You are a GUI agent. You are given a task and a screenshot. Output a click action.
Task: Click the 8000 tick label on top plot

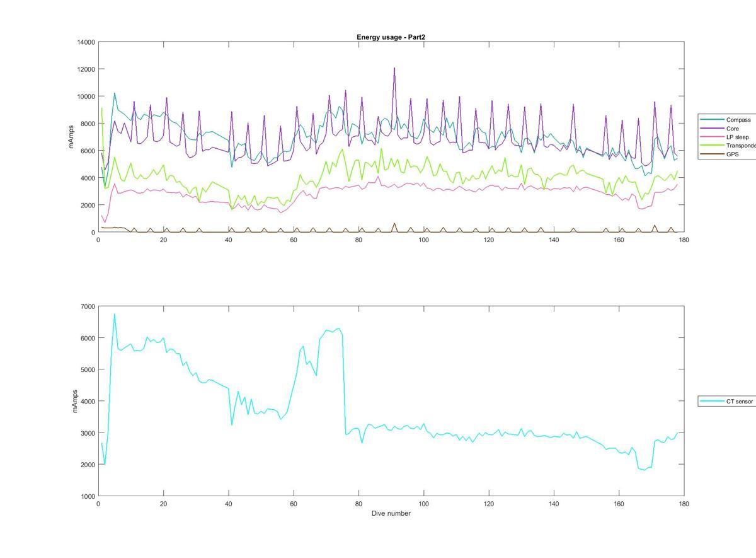[x=88, y=124]
